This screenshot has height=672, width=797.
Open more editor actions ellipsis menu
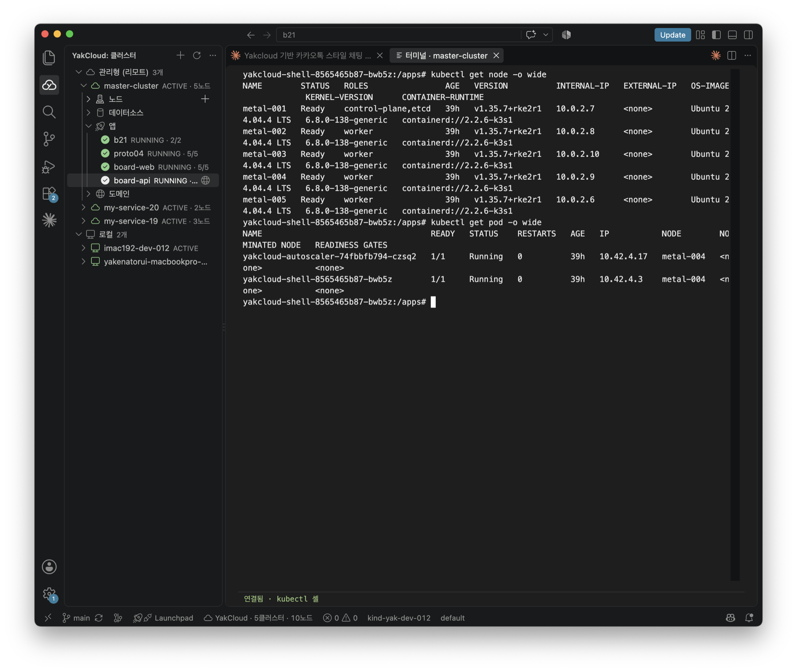tap(748, 55)
